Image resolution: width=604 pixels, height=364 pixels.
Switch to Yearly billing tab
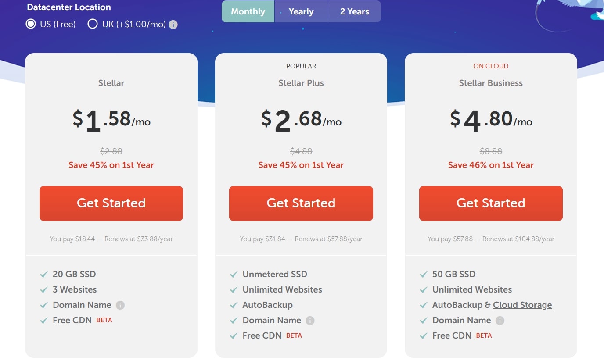[301, 11]
